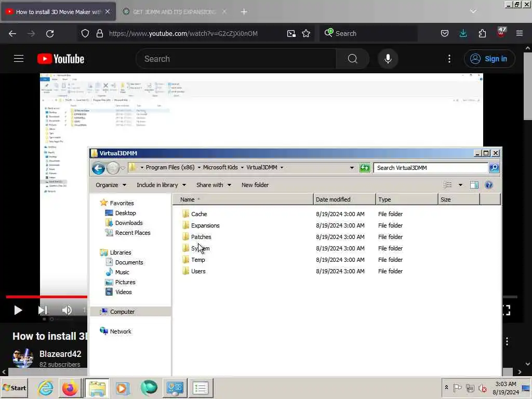Viewport: 532px width, 399px height.
Task: Focus Search Virtual3DMM input box
Action: pos(431,168)
